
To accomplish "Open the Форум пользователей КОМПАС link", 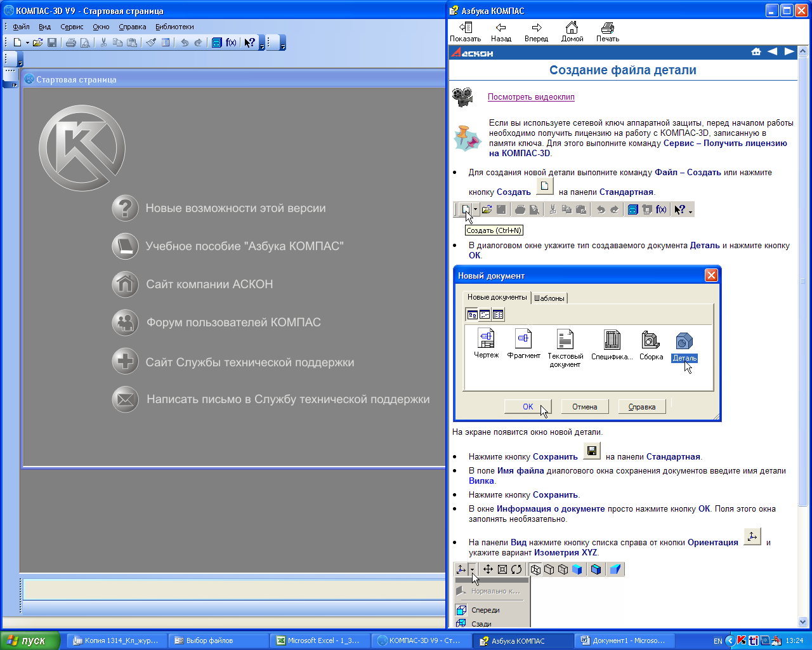I will tap(233, 322).
